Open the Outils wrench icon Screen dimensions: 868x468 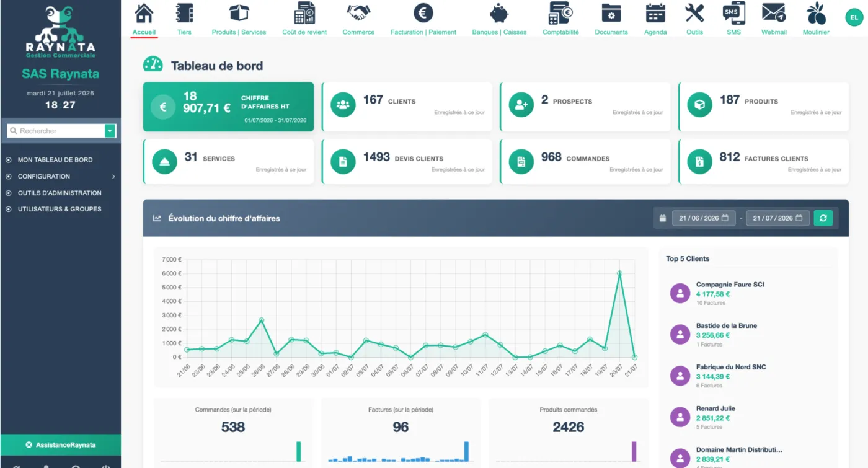point(694,12)
